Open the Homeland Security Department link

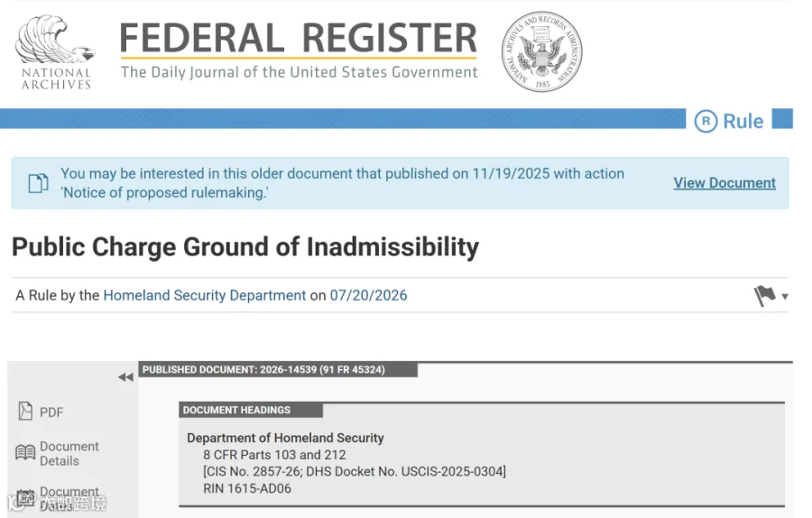click(205, 295)
